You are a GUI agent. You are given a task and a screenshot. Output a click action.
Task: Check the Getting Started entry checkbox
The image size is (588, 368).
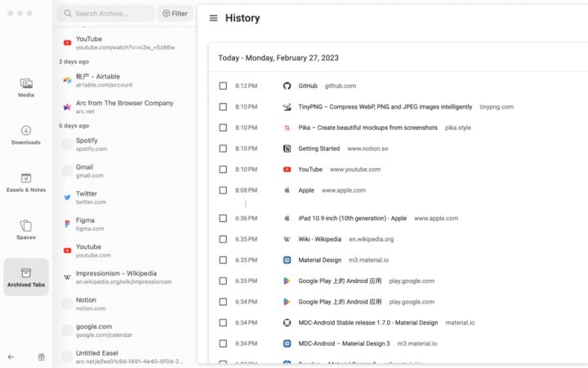tap(223, 149)
